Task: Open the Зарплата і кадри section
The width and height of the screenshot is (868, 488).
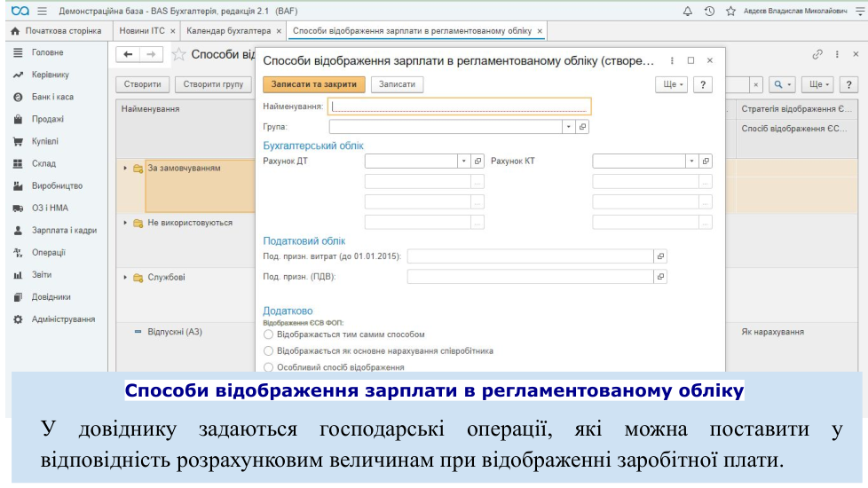Action: pos(64,230)
